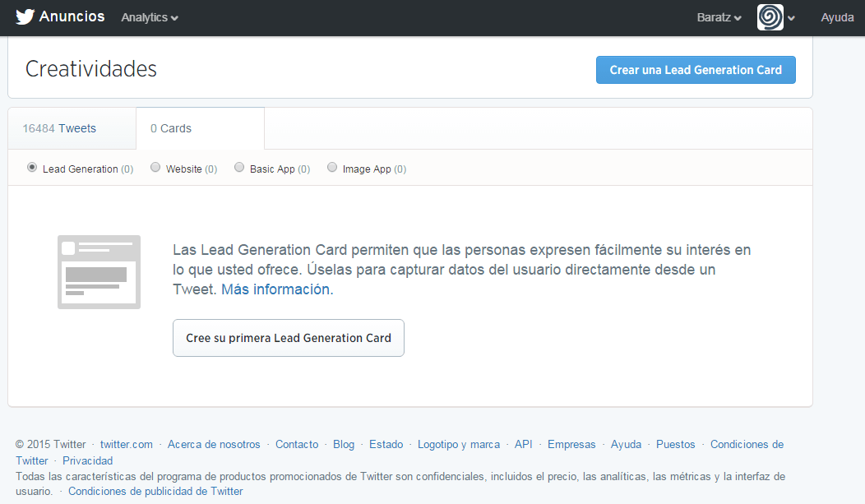Click the © 2015 Twitter copyright text
Viewport: 865px width, 504px height.
click(x=51, y=445)
